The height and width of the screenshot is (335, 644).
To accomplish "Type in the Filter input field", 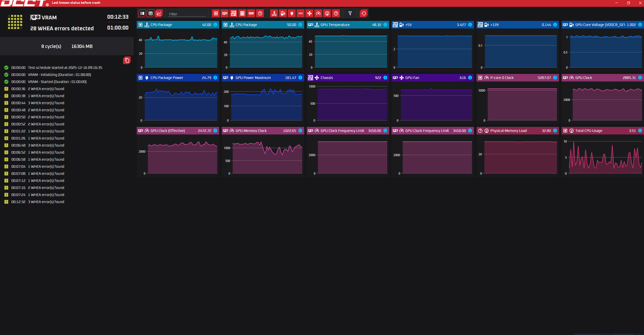I will point(187,14).
